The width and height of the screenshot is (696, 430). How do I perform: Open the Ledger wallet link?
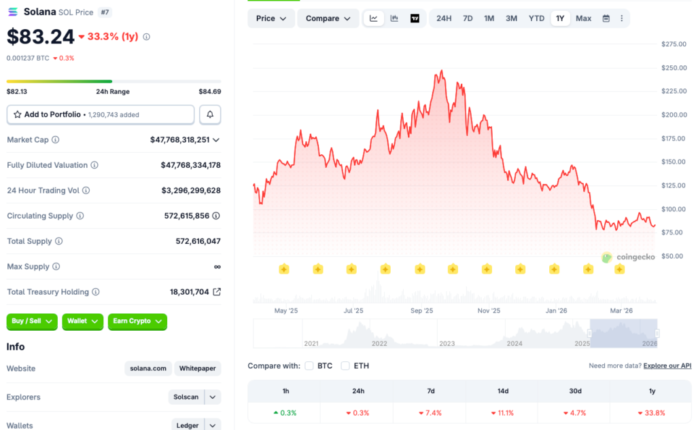coord(187,425)
